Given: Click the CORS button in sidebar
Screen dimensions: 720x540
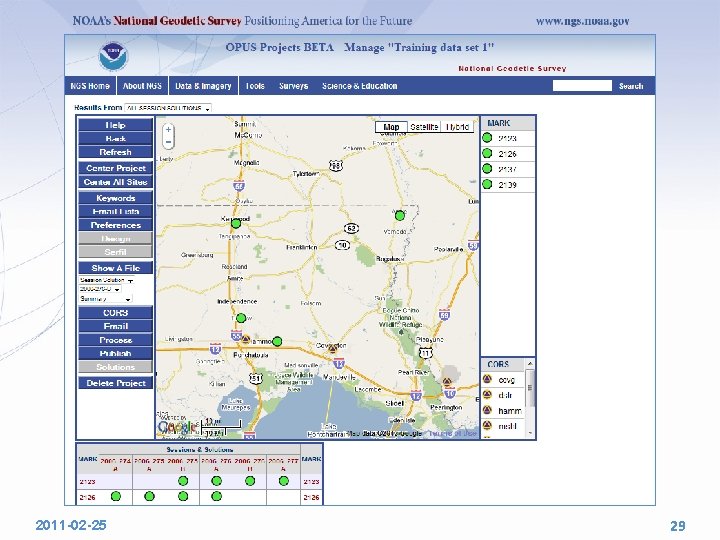Looking at the screenshot, I should coord(115,313).
